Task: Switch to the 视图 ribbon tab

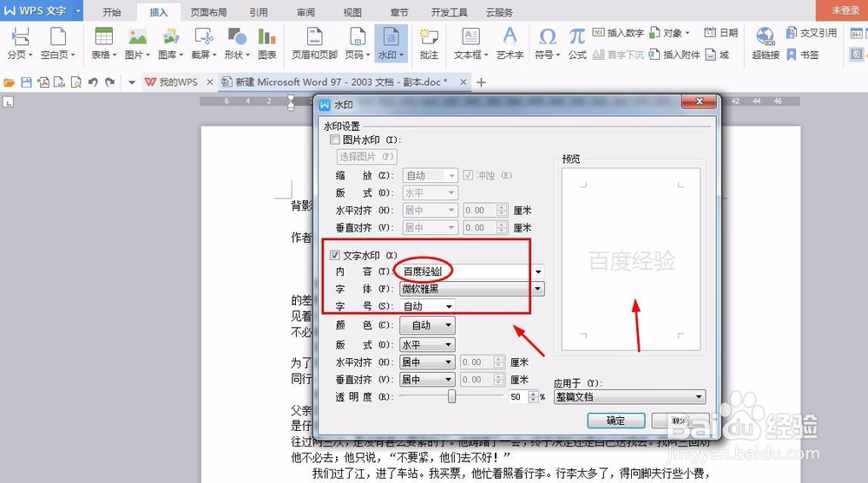Action: coord(352,12)
